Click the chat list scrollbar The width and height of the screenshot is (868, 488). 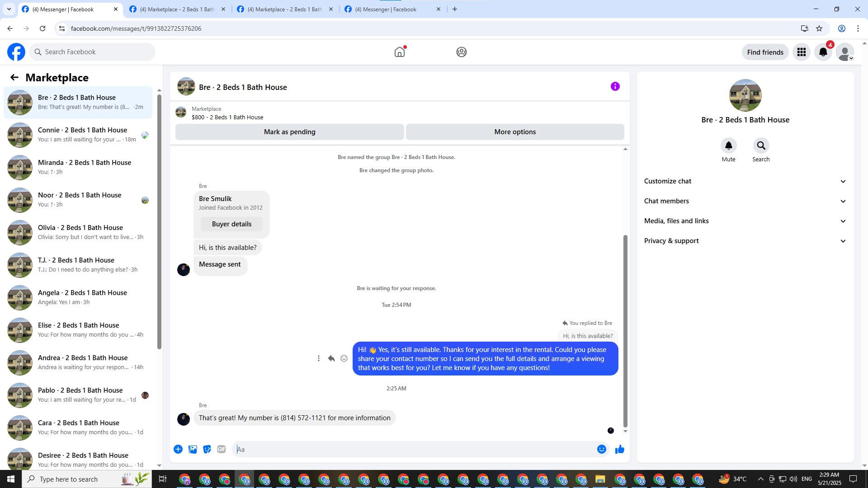pyautogui.click(x=159, y=221)
